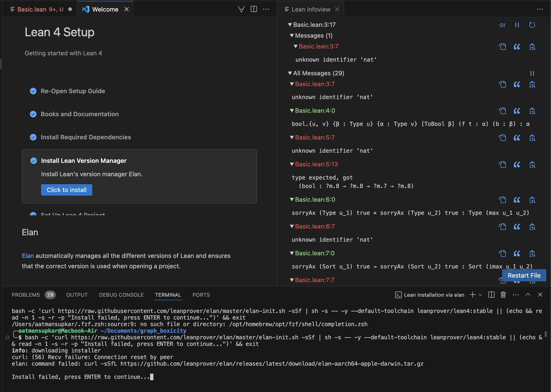Copy Messages Basic.lean:3:7 error to clipboard
Viewport: 551px width, 392px height.
[532, 47]
